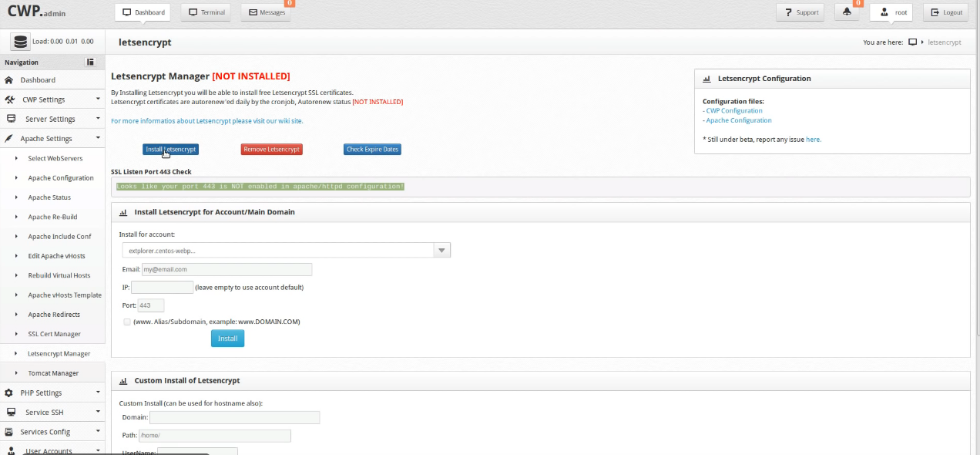
Task: Click the red Remove Letsencrypt button
Action: tap(271, 149)
